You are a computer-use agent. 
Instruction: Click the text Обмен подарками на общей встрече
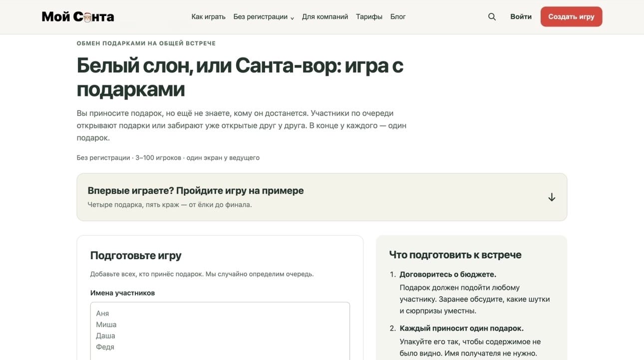[x=146, y=43]
